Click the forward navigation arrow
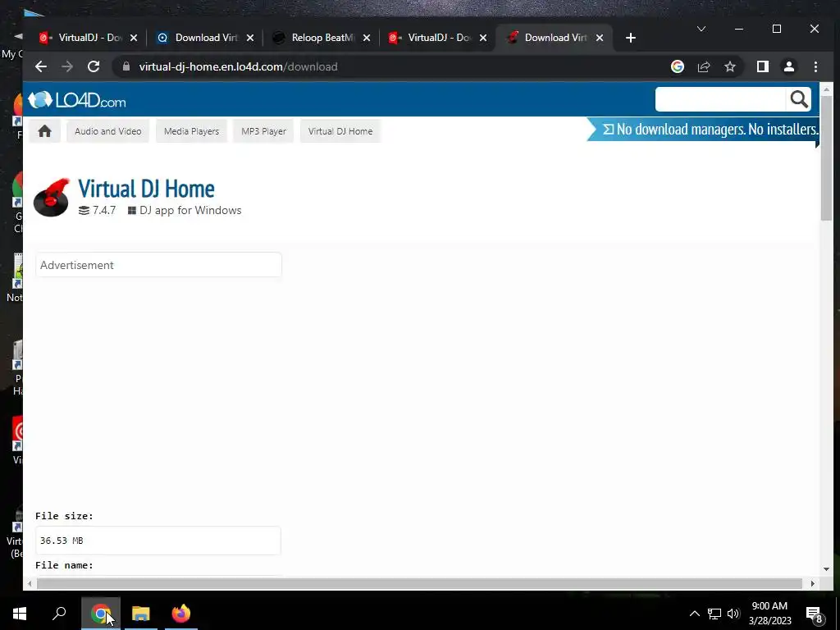 click(x=67, y=66)
